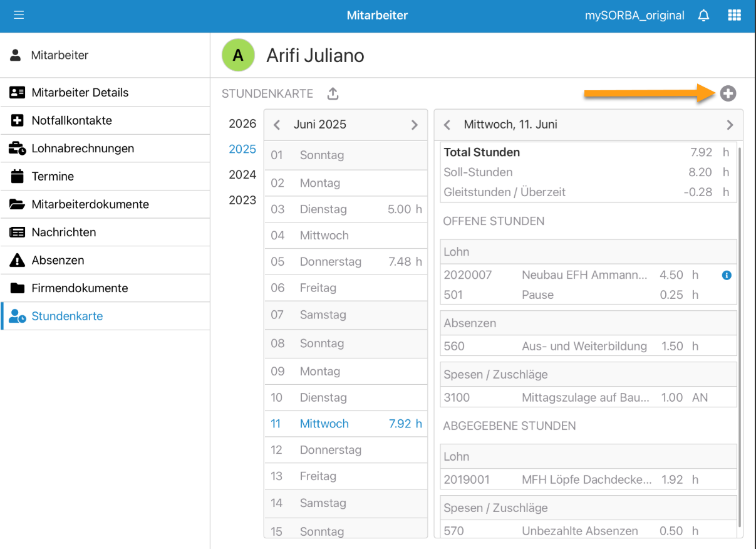
Task: Open the apps grid icon
Action: [x=734, y=16]
